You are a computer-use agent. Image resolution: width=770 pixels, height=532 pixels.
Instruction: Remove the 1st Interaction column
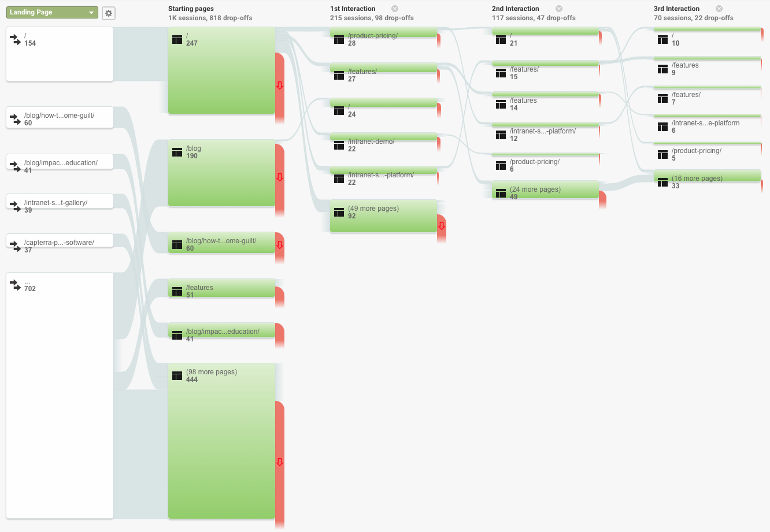395,9
